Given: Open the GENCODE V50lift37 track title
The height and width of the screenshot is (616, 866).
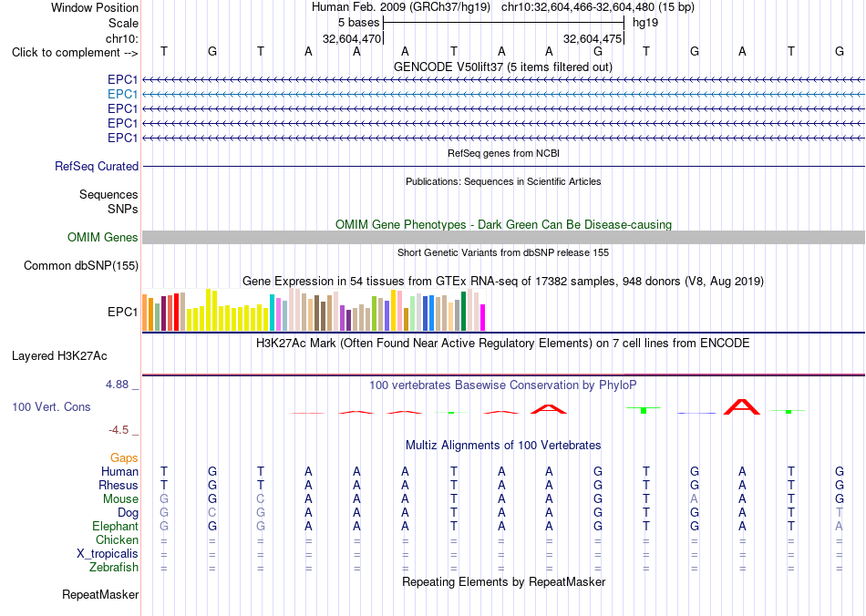Looking at the screenshot, I should (x=503, y=67).
